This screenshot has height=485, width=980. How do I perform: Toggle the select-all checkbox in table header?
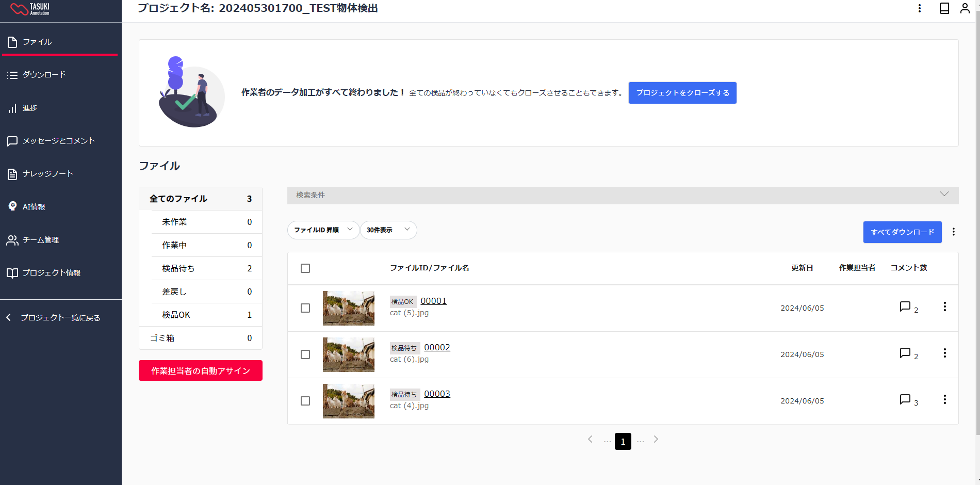click(x=305, y=268)
